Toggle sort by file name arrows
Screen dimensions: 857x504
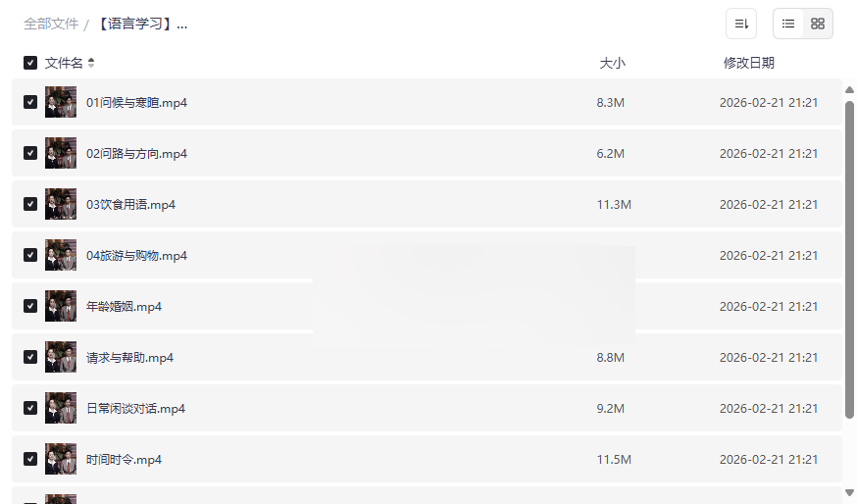coord(91,63)
